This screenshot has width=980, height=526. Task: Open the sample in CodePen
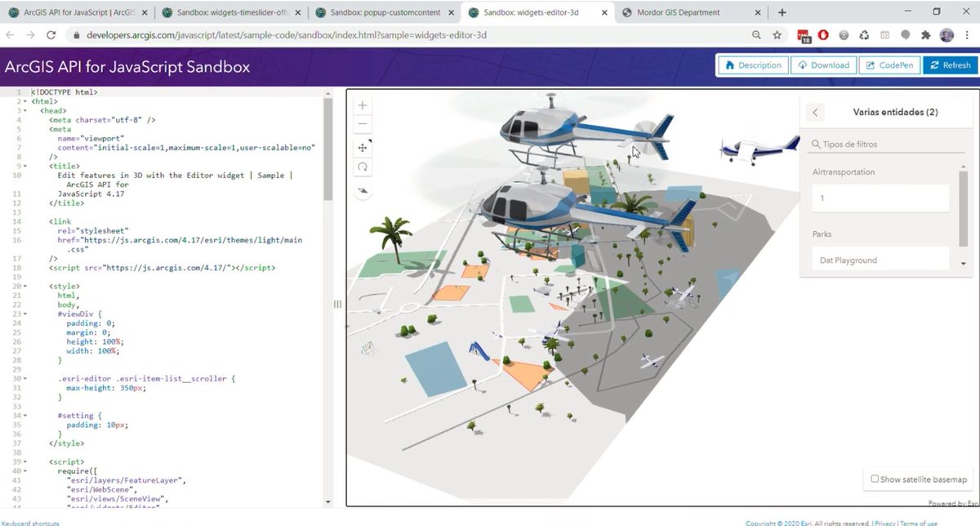889,65
